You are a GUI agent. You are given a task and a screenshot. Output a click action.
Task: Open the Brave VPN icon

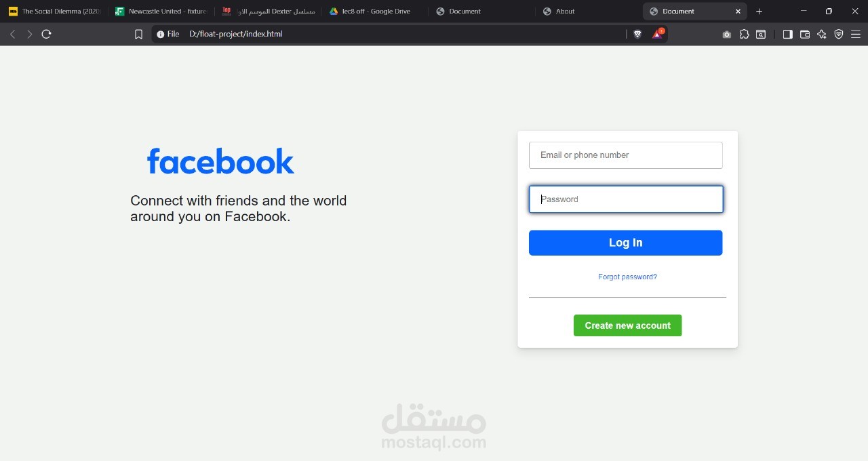coord(839,34)
